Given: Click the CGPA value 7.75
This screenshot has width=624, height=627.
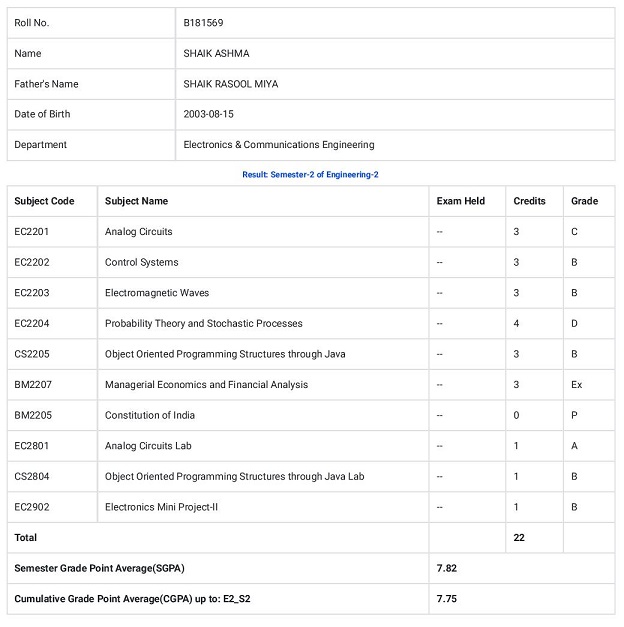Looking at the screenshot, I should click(x=446, y=599).
